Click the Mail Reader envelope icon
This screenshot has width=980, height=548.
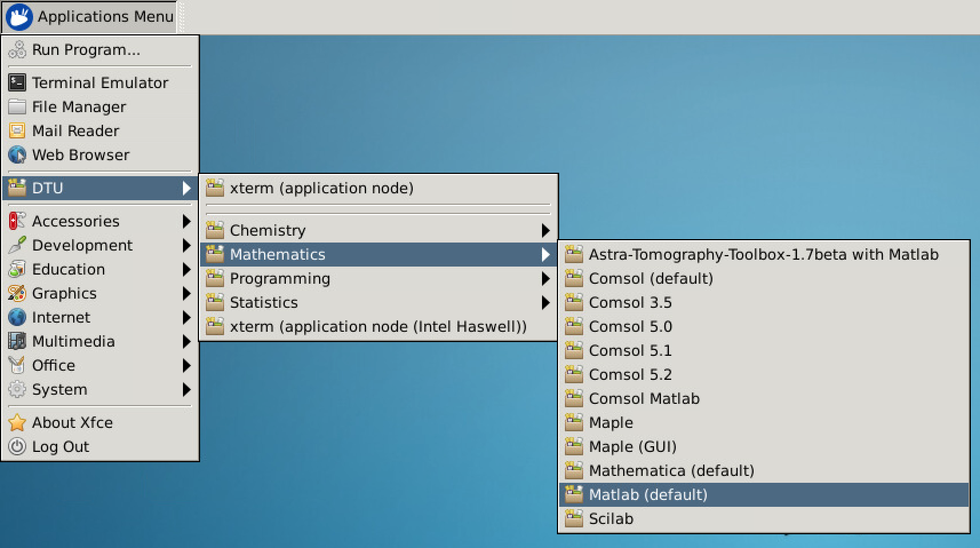tap(17, 131)
